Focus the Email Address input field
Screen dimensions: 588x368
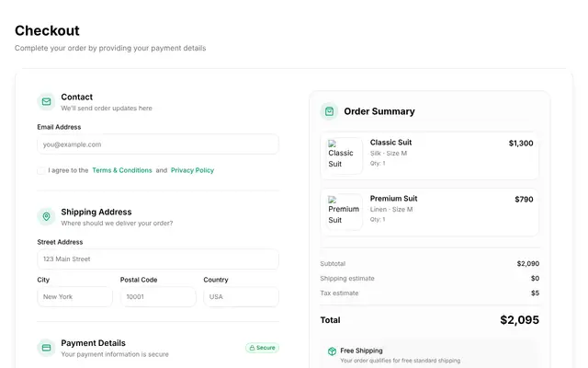(x=158, y=144)
